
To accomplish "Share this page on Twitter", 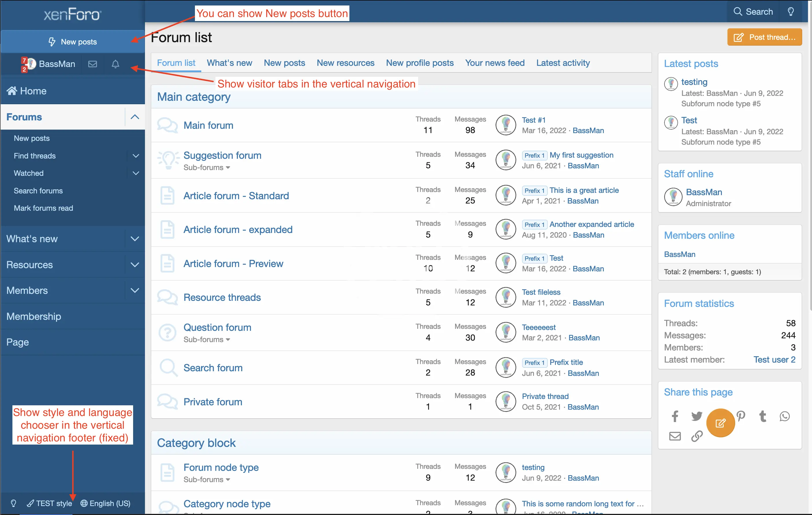I will click(697, 416).
